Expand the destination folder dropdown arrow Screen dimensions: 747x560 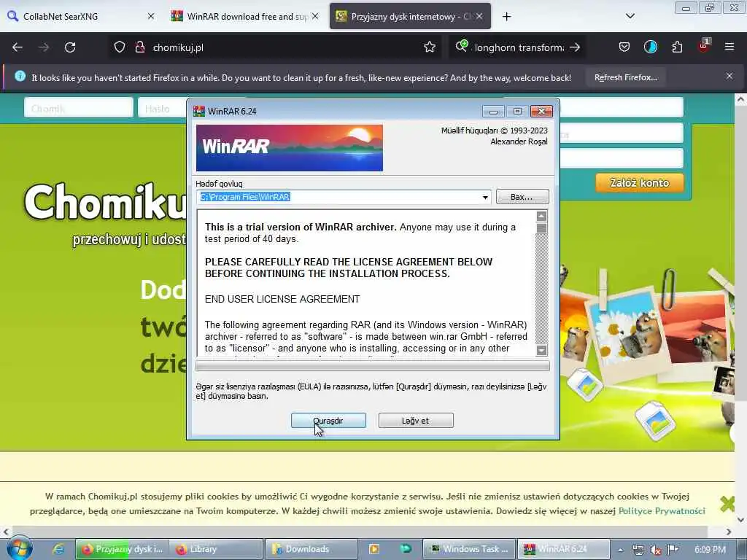[485, 197]
